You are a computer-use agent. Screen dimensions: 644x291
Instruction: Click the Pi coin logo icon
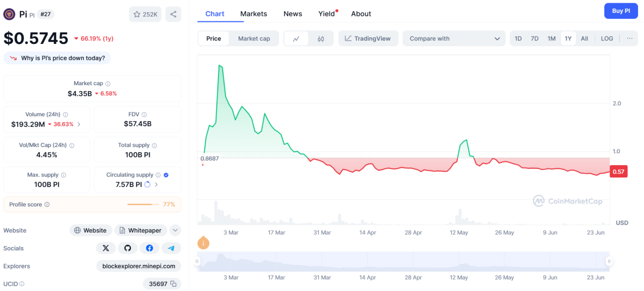point(9,14)
